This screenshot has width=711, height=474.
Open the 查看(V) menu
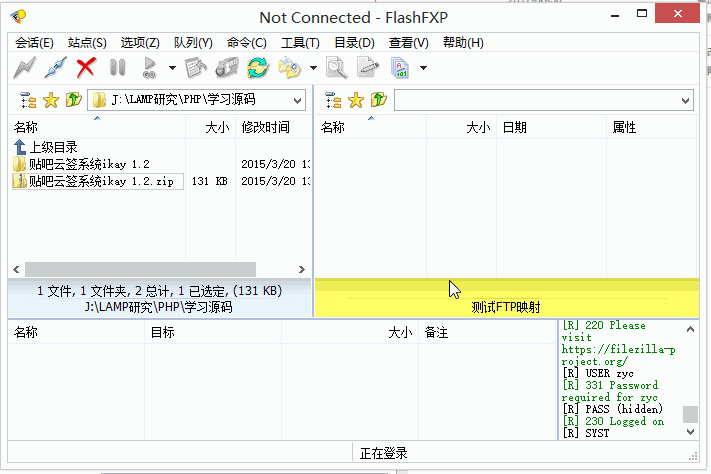tap(409, 43)
